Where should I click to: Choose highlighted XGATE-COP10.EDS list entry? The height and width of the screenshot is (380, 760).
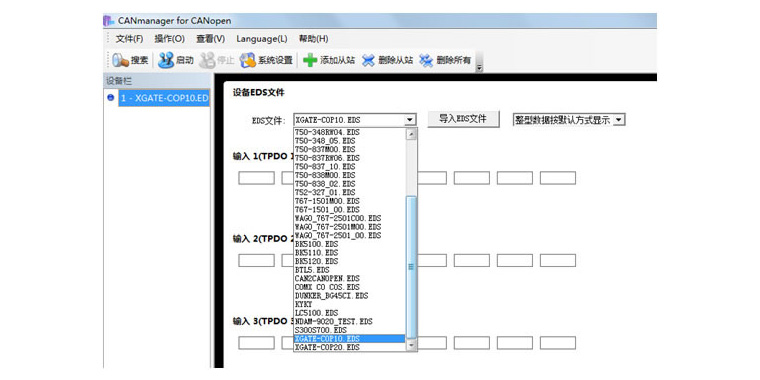(349, 339)
